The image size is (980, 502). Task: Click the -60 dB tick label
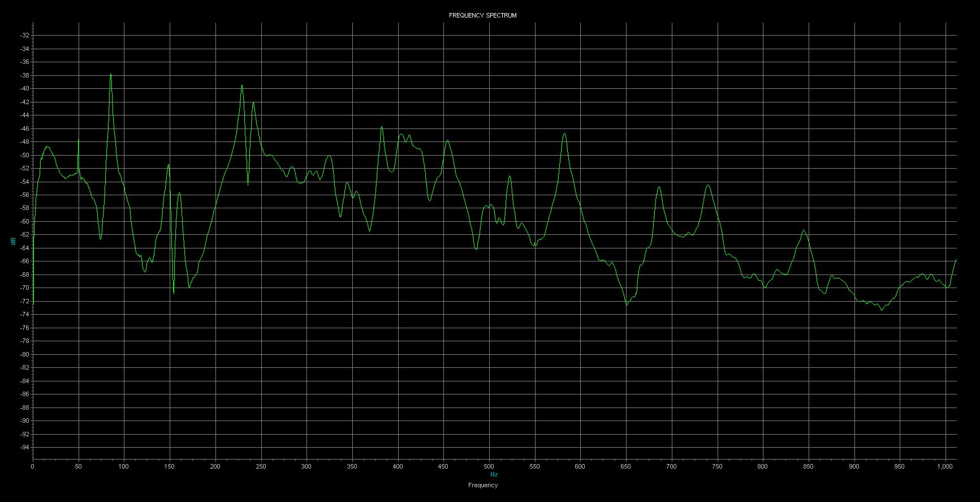24,221
